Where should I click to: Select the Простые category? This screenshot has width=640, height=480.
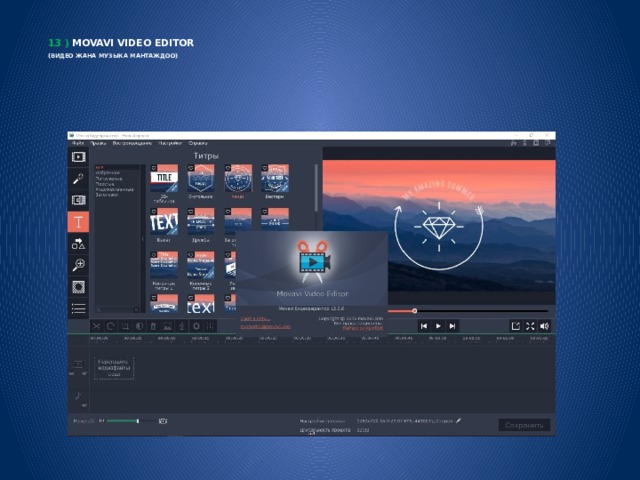[x=105, y=184]
